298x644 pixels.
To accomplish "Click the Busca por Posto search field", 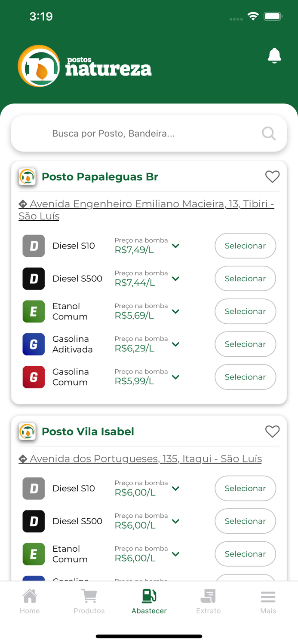I will [x=129, y=133].
